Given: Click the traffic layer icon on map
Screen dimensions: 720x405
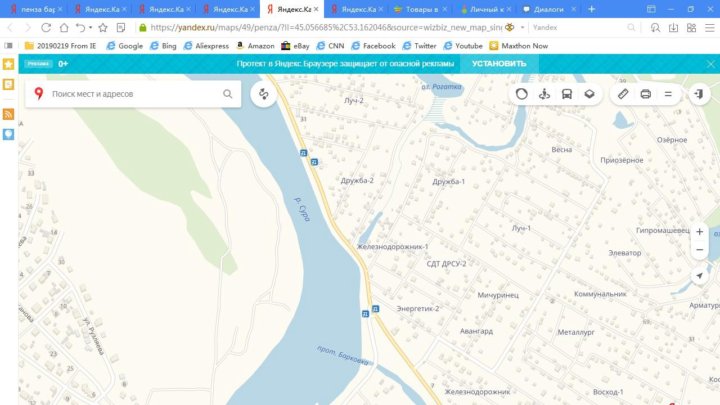Looking at the screenshot, I should (521, 94).
